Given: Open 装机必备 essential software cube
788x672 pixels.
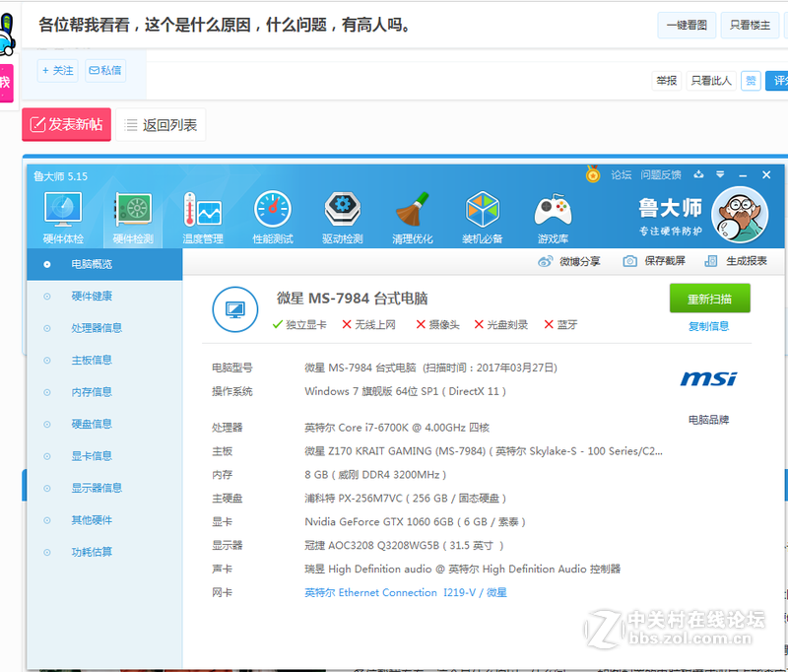Looking at the screenshot, I should tap(482, 218).
